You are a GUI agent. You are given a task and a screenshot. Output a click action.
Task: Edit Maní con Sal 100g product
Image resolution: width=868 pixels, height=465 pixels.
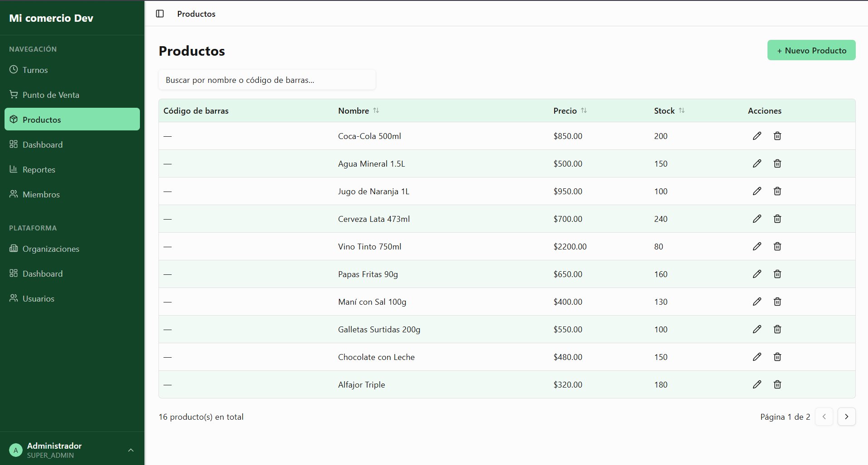(757, 302)
